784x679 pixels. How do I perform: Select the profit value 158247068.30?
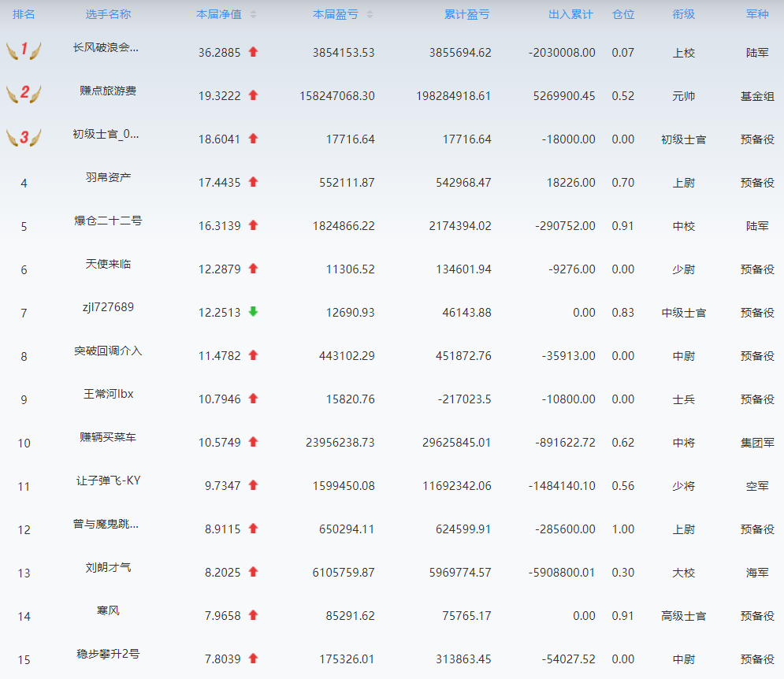pyautogui.click(x=337, y=96)
